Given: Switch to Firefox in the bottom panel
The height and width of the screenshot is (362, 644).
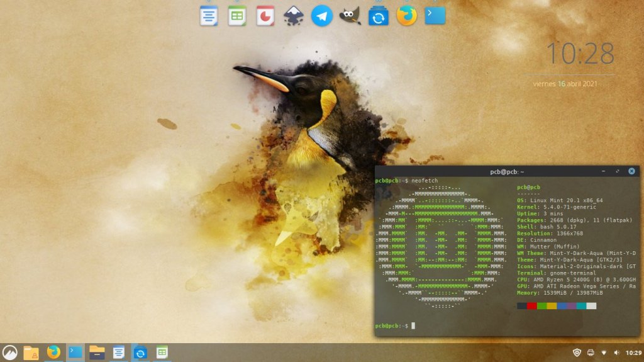Looking at the screenshot, I should tap(53, 353).
